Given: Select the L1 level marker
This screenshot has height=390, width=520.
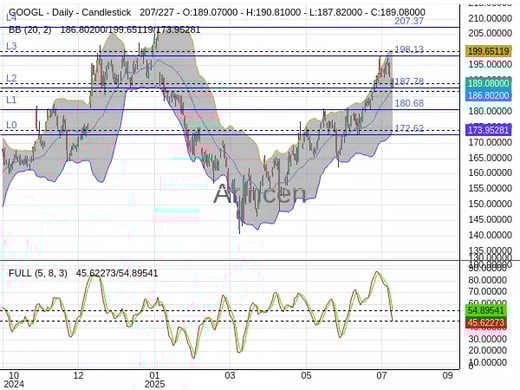Looking at the screenshot, I should click(11, 100).
